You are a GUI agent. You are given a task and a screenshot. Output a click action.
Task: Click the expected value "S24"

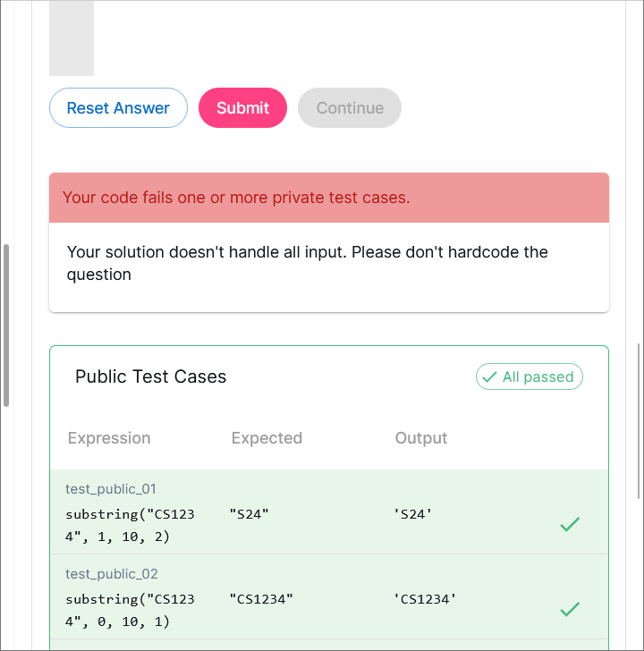[249, 514]
